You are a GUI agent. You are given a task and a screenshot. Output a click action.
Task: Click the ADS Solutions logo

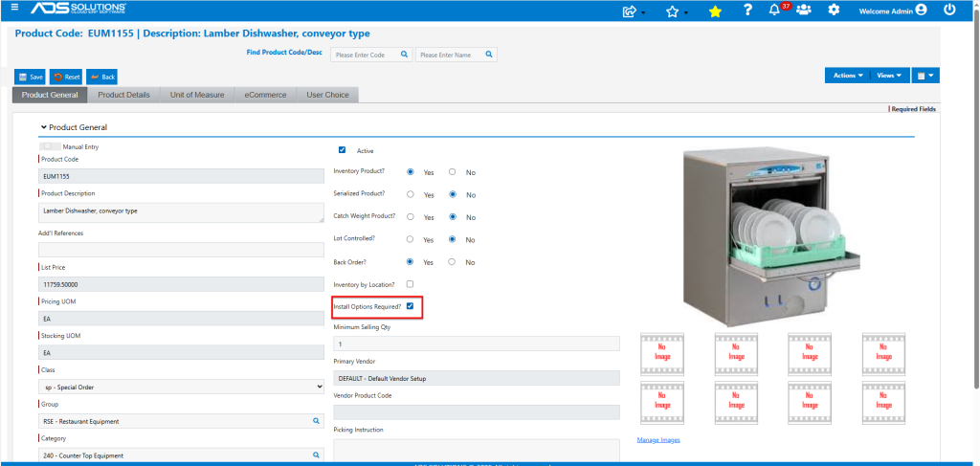[78, 8]
